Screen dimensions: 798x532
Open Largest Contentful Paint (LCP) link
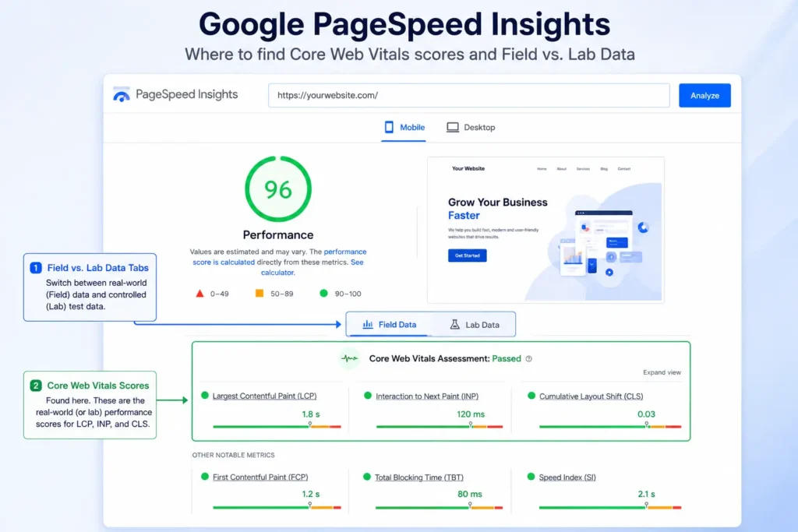pyautogui.click(x=265, y=396)
